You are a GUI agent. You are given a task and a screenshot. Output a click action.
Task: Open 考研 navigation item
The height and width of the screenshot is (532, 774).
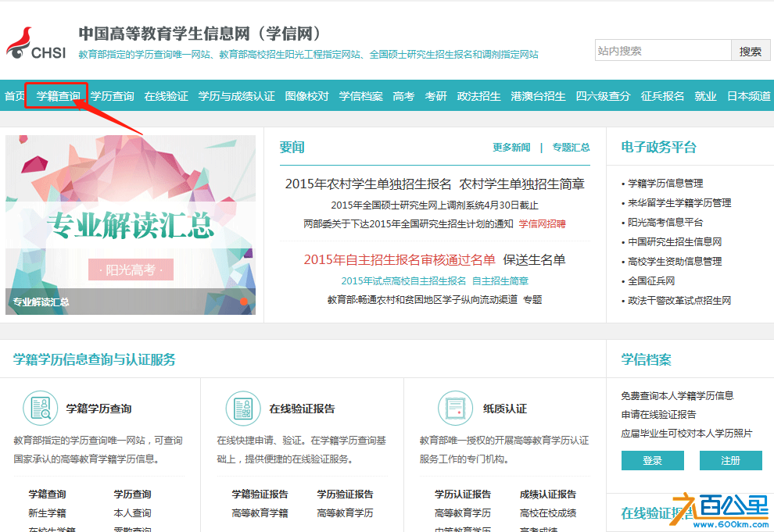coord(436,96)
